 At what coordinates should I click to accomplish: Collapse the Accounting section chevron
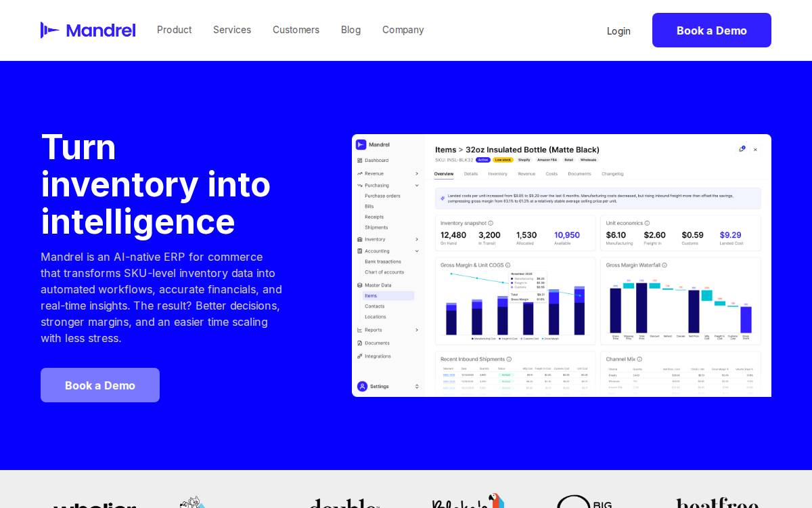tap(417, 251)
